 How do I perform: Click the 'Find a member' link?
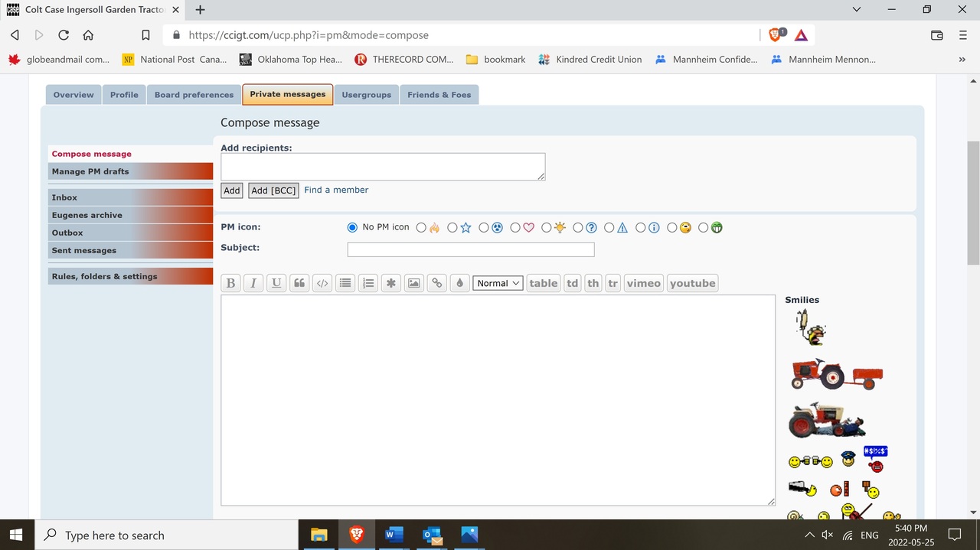point(336,190)
